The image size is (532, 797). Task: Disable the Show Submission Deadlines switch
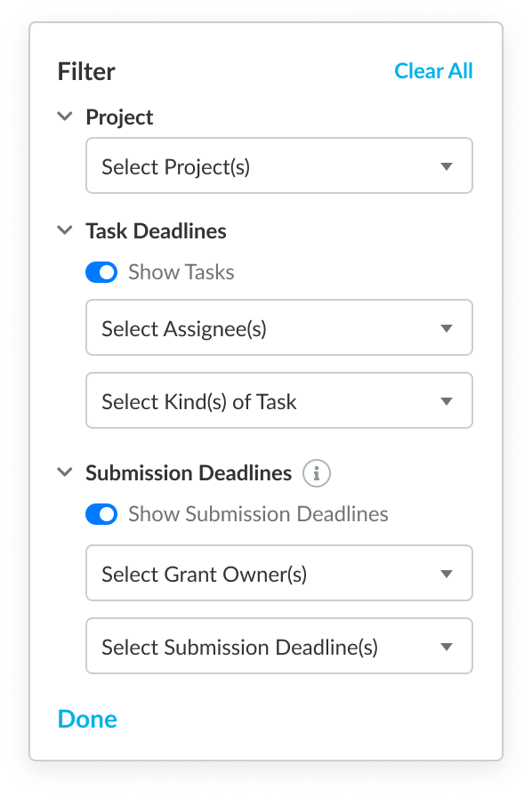[101, 514]
